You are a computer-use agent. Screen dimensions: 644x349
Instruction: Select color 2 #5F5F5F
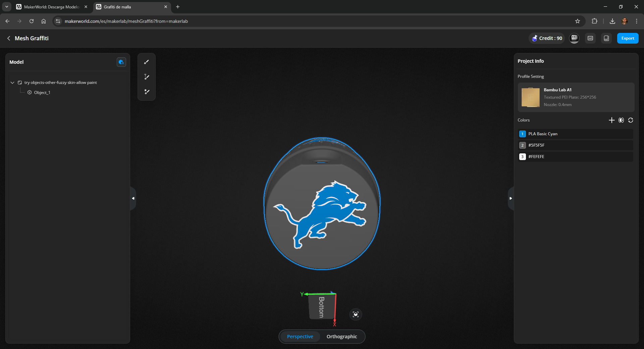[x=576, y=145]
